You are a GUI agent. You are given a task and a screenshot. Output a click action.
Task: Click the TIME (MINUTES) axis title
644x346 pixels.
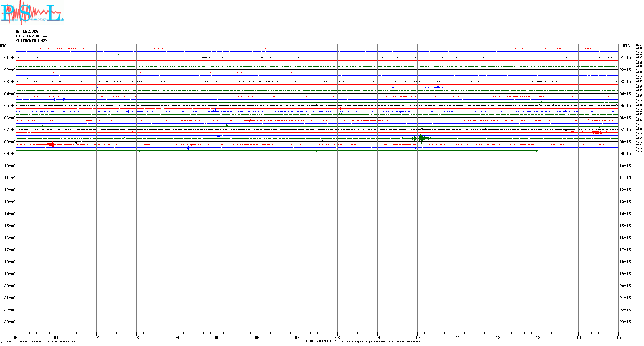click(x=321, y=341)
